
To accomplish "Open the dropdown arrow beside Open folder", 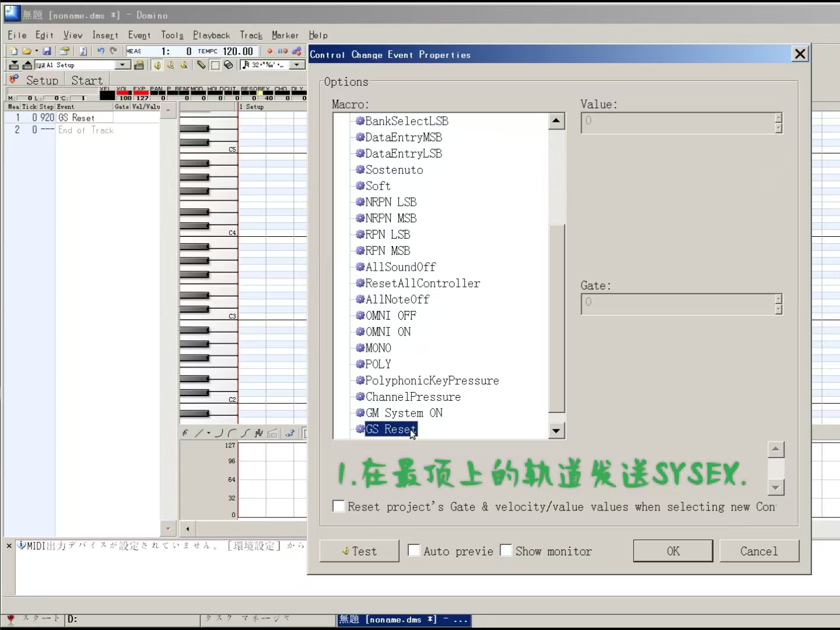I will pyautogui.click(x=36, y=51).
